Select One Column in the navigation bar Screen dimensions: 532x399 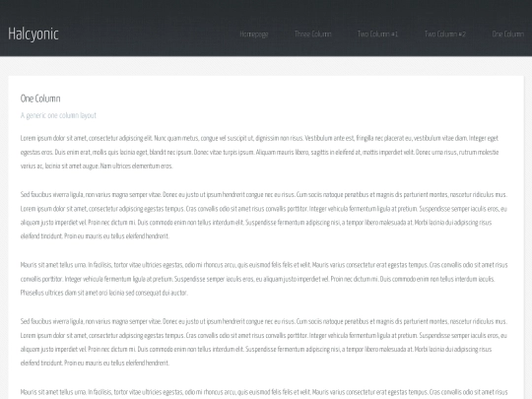[x=508, y=33]
